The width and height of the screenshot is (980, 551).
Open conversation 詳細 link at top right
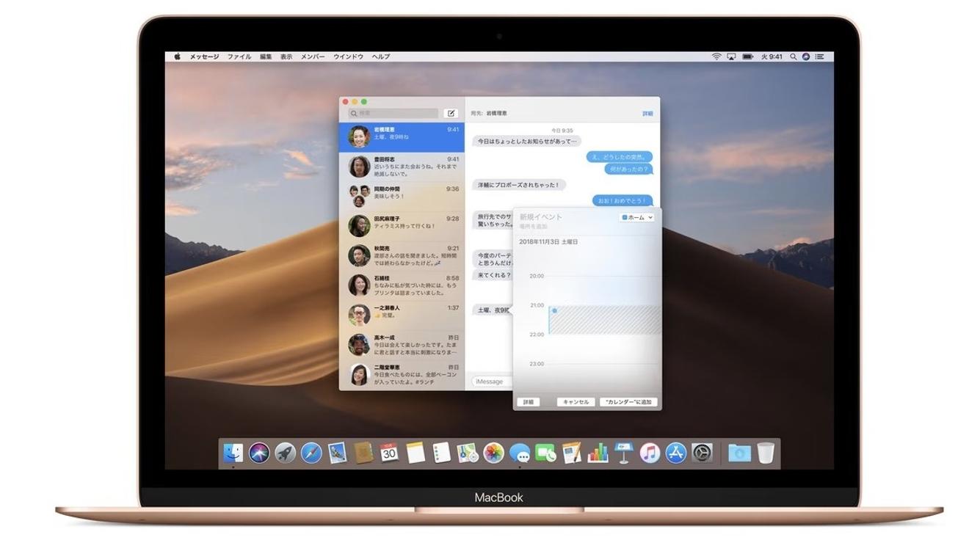click(x=647, y=113)
